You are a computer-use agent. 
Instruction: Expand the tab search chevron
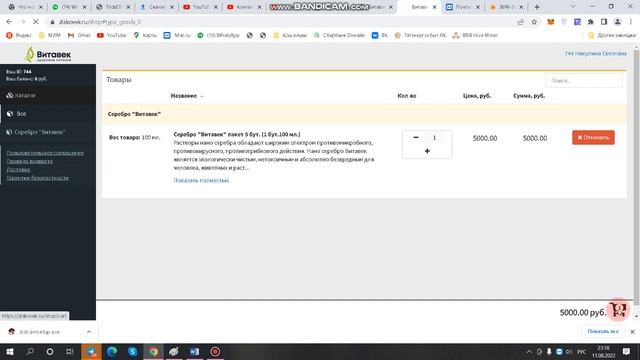[x=573, y=7]
